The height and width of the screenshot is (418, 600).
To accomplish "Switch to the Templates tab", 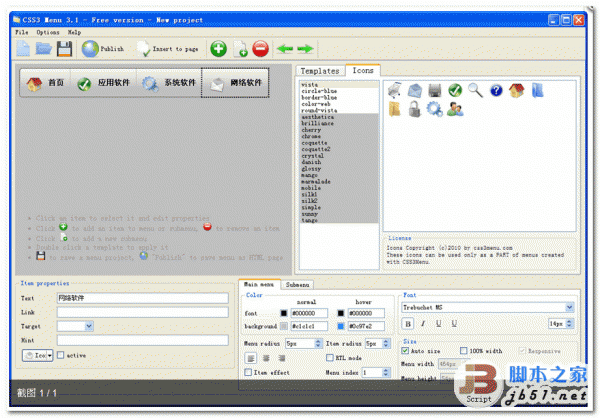I will (320, 71).
